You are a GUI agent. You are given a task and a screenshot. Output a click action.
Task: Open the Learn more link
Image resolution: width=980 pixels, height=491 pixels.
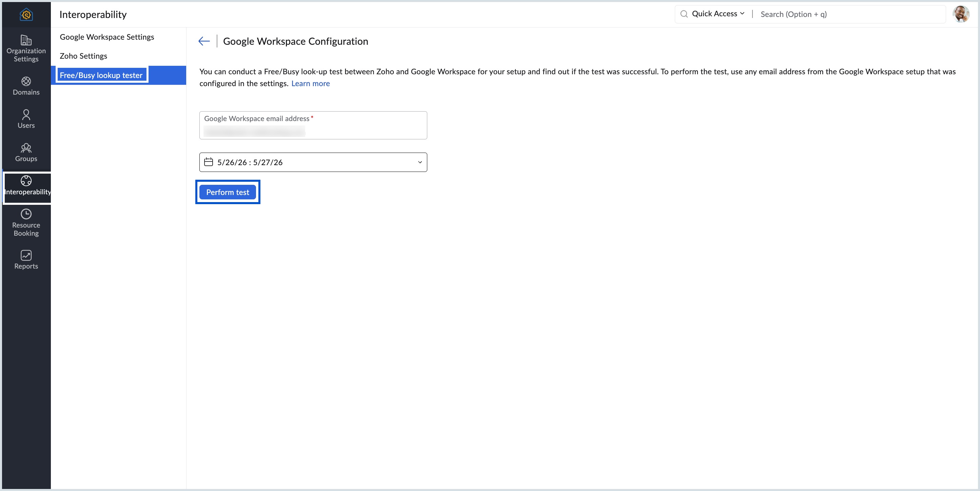[310, 83]
